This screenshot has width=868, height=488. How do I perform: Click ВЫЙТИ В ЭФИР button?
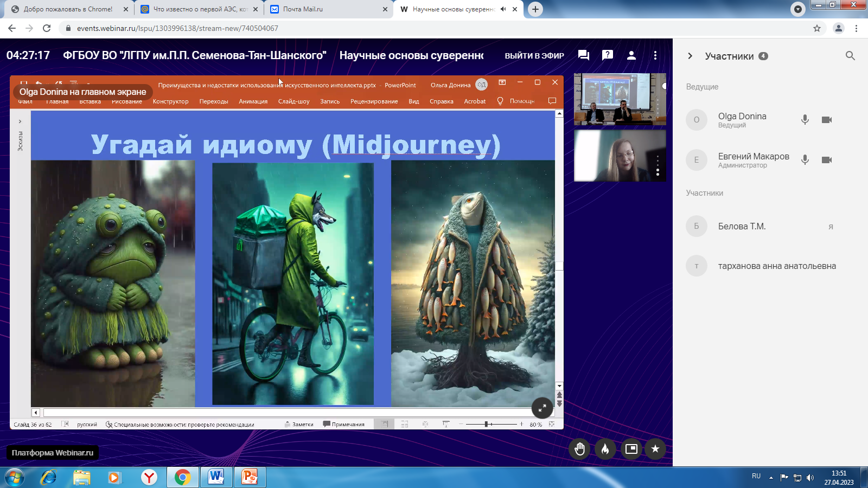click(534, 56)
